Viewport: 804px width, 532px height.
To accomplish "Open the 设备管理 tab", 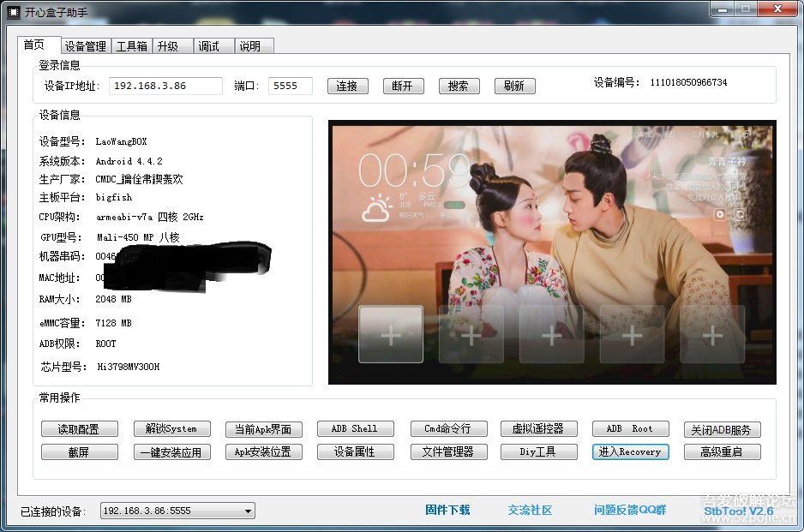I will (x=86, y=46).
